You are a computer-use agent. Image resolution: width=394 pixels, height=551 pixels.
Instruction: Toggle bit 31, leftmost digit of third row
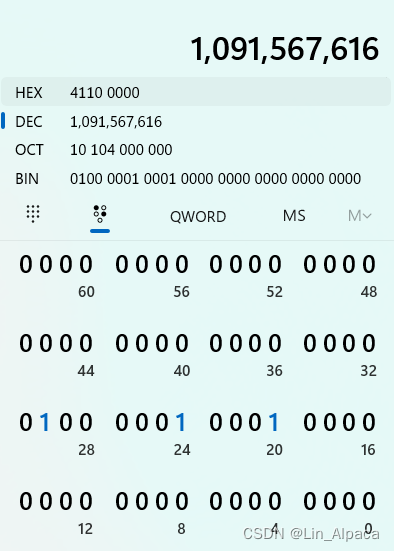pyautogui.click(x=26, y=422)
